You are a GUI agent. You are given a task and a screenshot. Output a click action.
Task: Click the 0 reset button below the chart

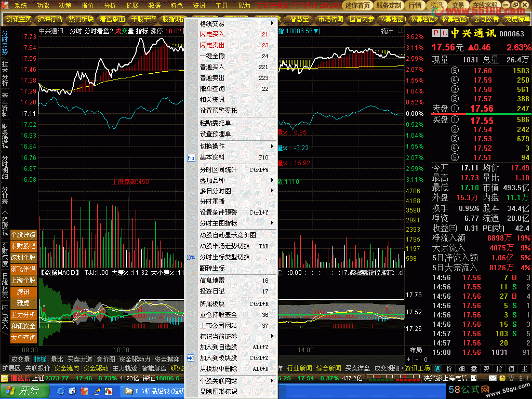tap(426, 360)
